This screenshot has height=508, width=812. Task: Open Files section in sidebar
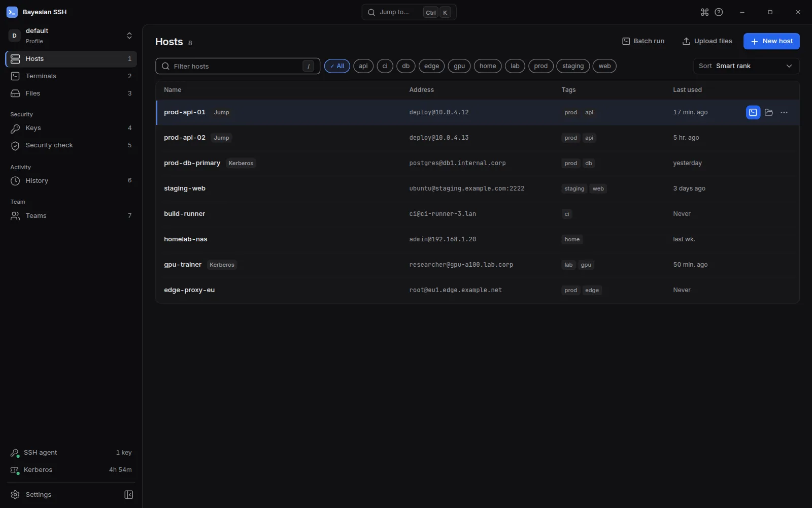pyautogui.click(x=71, y=93)
